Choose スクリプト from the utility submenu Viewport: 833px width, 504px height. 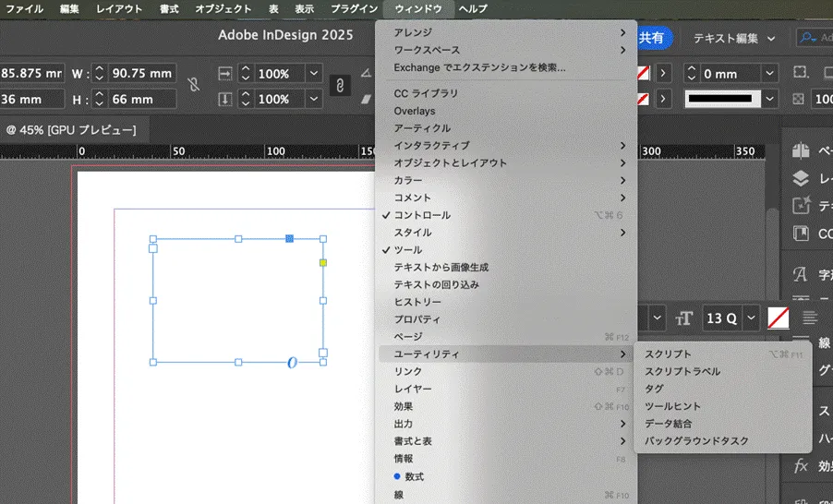pyautogui.click(x=723, y=354)
